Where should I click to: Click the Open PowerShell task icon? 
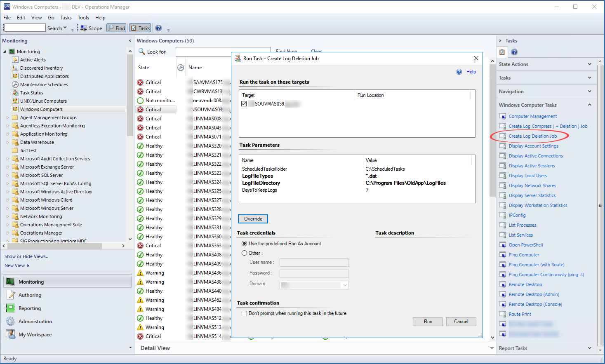pyautogui.click(x=503, y=245)
